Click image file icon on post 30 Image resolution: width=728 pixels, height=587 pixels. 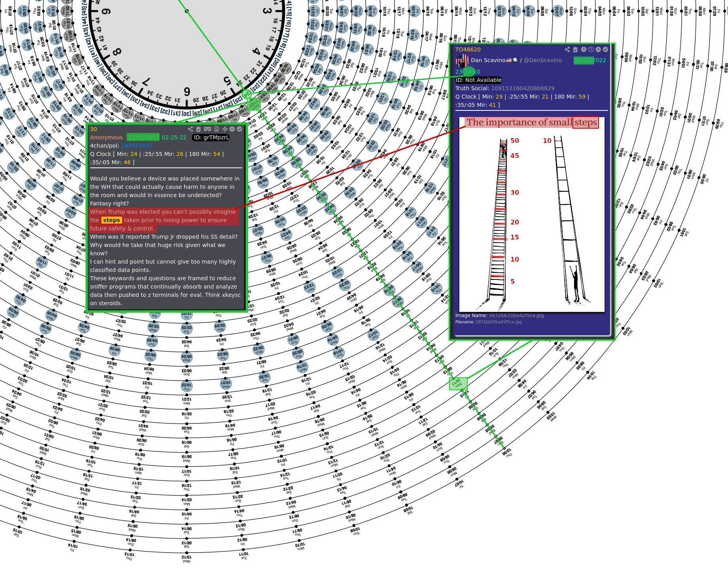216,129
